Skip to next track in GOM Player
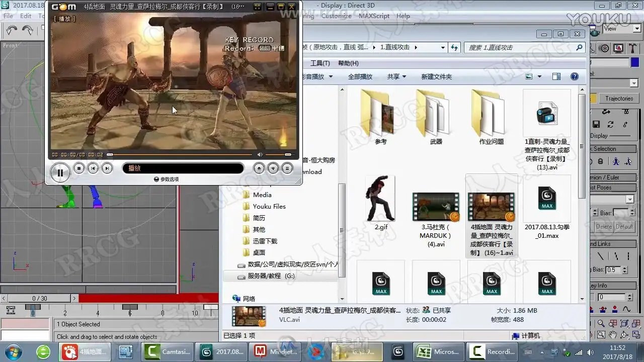The height and width of the screenshot is (362, 644). [x=107, y=168]
